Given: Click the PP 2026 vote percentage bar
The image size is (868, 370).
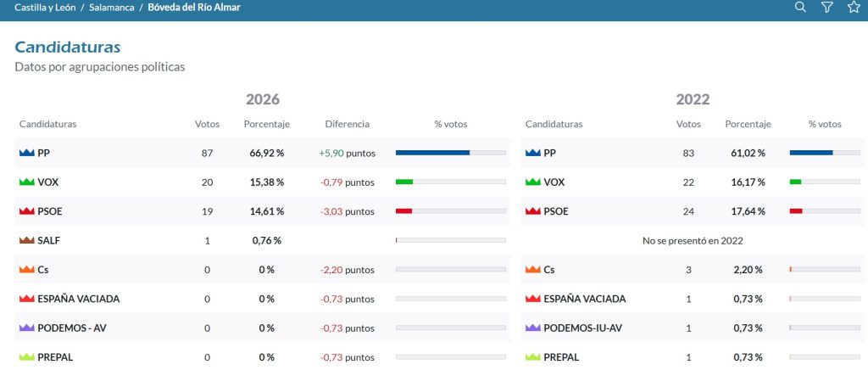Looking at the screenshot, I should click(x=451, y=153).
